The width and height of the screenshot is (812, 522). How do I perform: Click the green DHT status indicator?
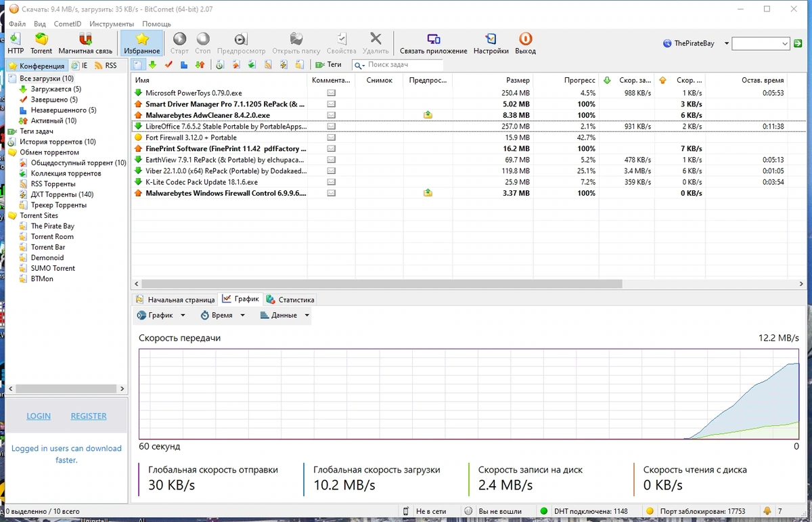[x=544, y=511]
